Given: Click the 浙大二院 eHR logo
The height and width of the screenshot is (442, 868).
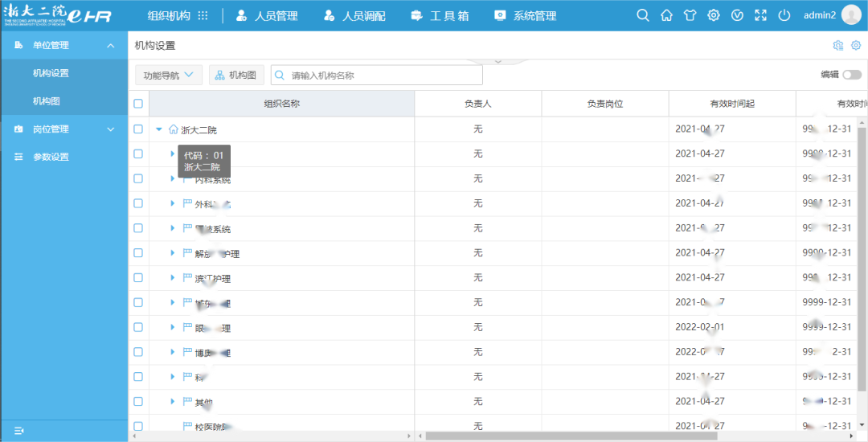Looking at the screenshot, I should pos(58,14).
